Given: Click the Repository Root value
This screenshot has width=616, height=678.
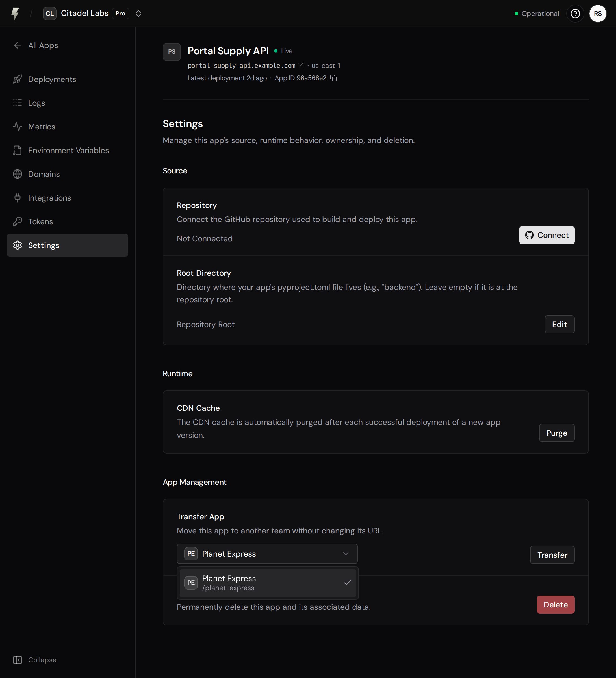Looking at the screenshot, I should pos(205,324).
